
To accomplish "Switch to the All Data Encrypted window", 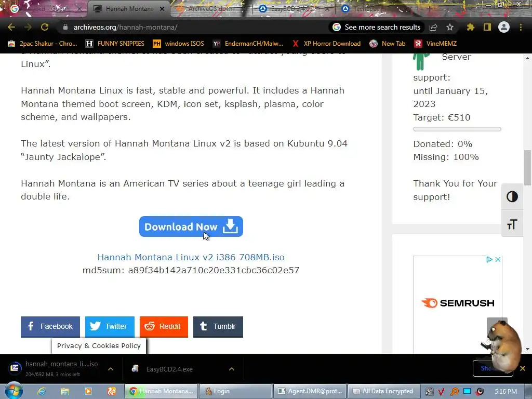I will (384, 391).
